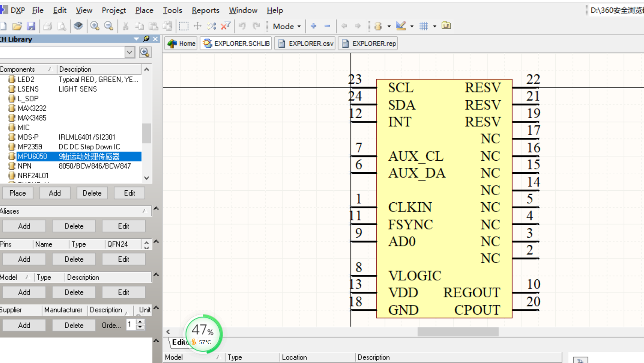This screenshot has width=644, height=363.
Task: Open the SCH Library panel options arrow
Action: point(136,39)
